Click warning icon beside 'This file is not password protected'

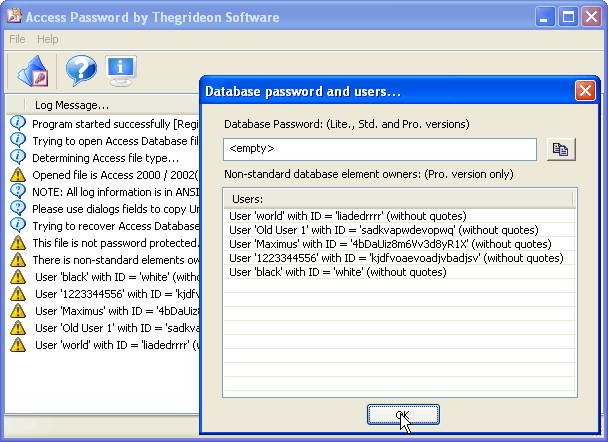click(18, 243)
